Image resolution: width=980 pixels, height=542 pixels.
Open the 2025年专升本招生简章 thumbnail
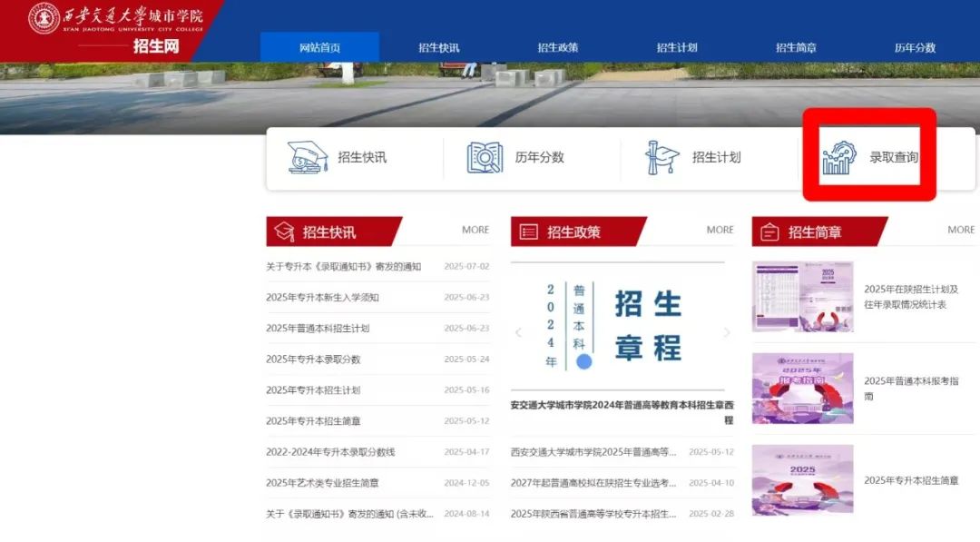tap(802, 480)
